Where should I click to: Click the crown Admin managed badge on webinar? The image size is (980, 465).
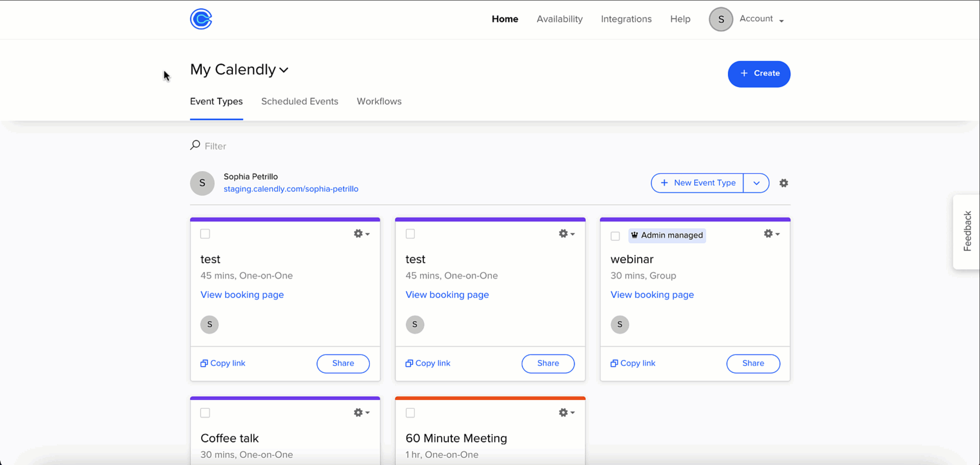(667, 235)
